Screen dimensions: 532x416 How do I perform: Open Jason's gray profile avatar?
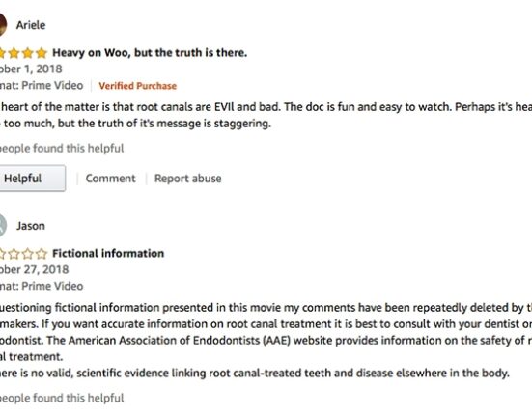pos(3,226)
